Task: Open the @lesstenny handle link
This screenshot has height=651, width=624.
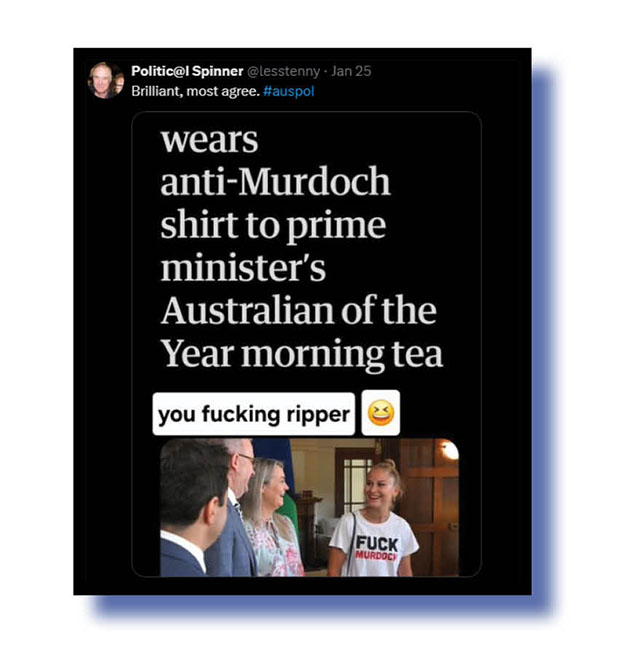Action: coord(284,71)
